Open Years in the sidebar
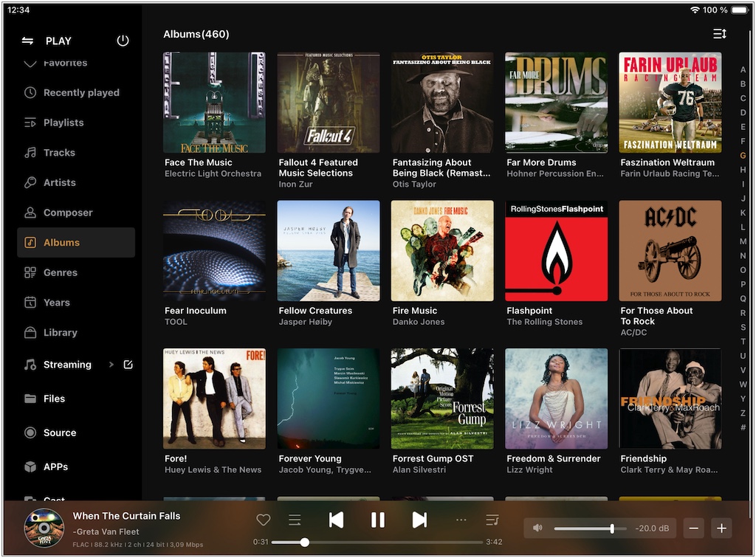The height and width of the screenshot is (558, 756). pos(76,302)
